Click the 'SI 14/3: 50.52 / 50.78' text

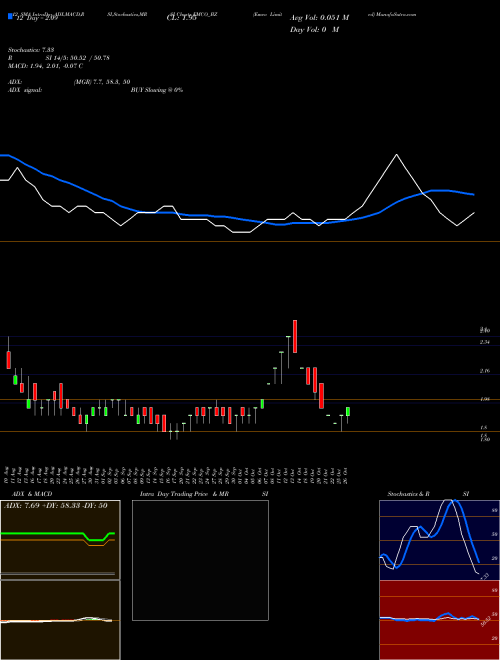point(78,58)
